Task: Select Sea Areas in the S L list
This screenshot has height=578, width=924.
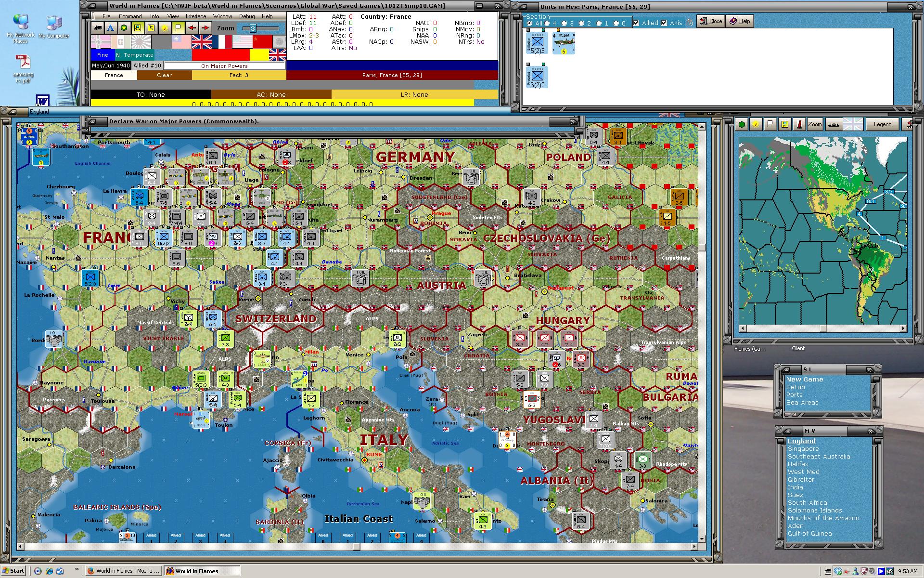Action: (x=802, y=403)
